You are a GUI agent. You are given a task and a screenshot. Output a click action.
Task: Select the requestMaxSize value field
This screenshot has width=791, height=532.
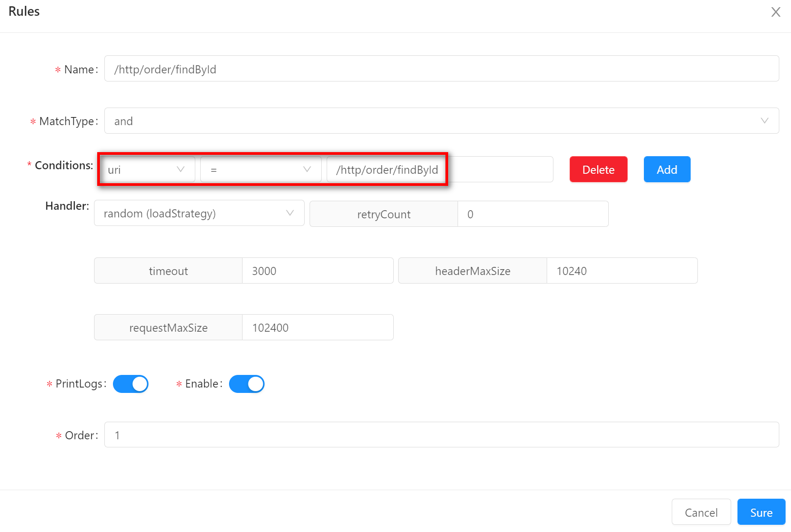[x=317, y=328]
